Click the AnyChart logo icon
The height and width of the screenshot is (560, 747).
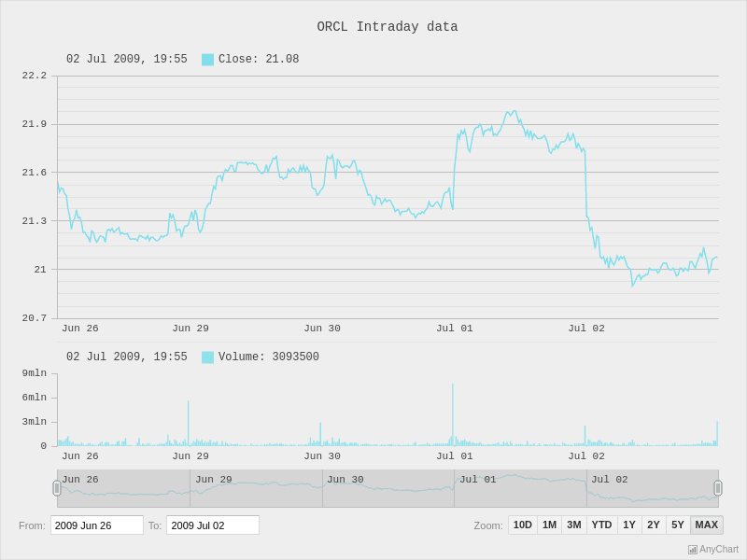[x=693, y=550]
